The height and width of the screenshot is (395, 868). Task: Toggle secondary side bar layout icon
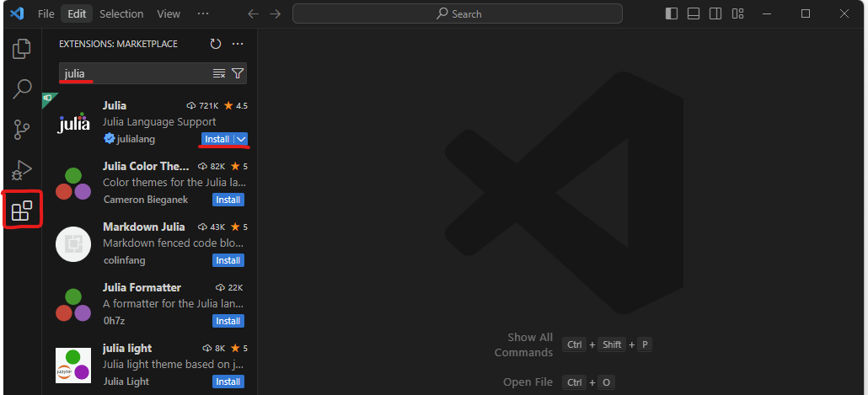point(715,13)
